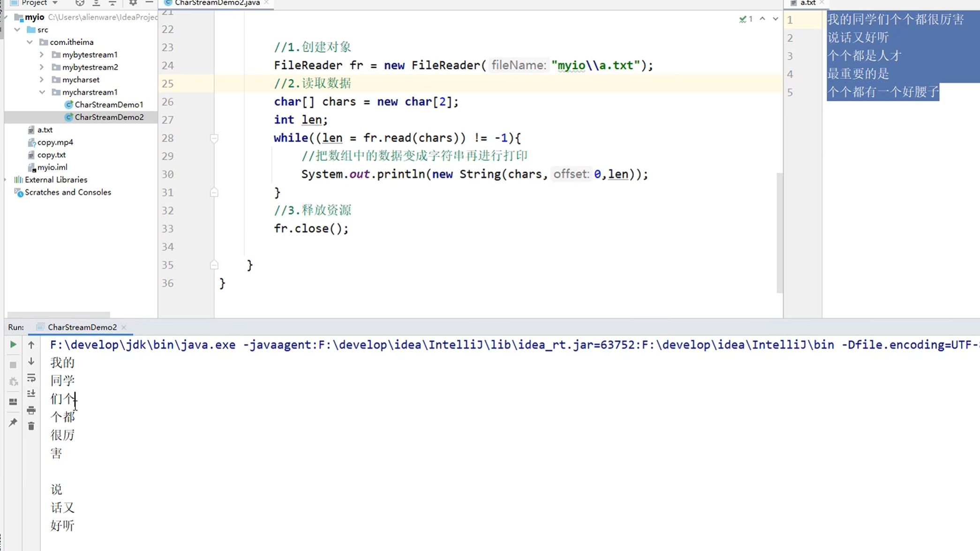
Task: Expand the mybytestream1 package
Action: (x=42, y=55)
